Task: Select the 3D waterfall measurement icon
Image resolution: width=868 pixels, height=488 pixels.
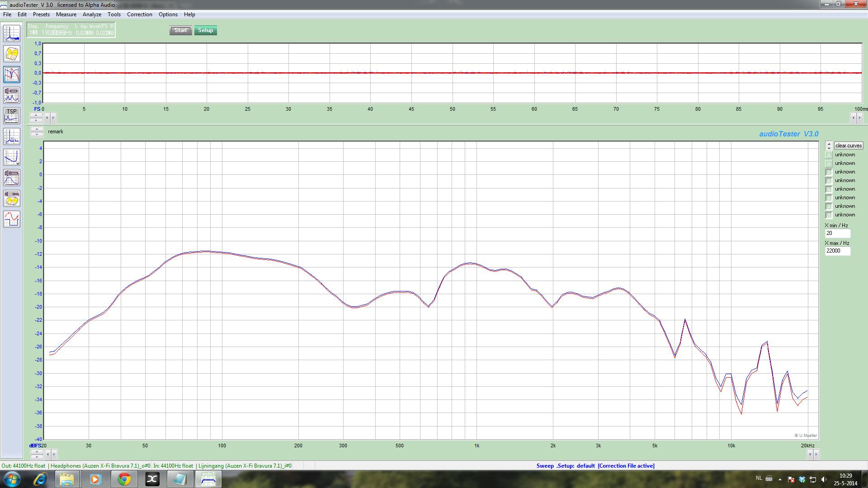Action: point(12,54)
